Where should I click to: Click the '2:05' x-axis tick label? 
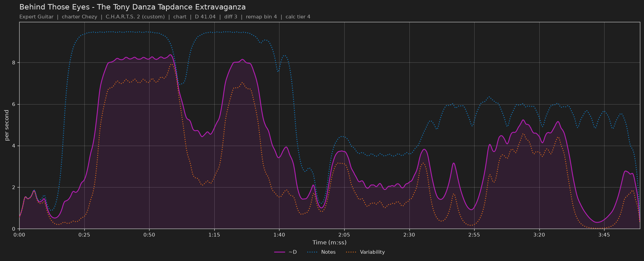[x=344, y=235]
